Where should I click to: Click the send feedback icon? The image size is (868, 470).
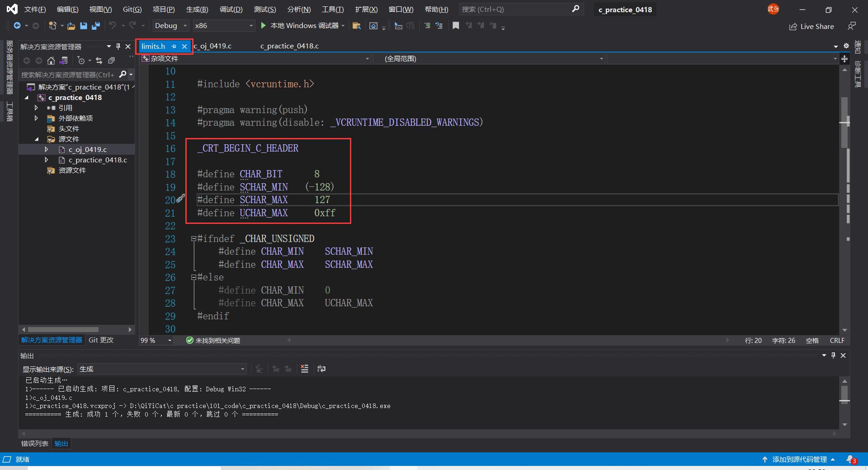[x=852, y=26]
